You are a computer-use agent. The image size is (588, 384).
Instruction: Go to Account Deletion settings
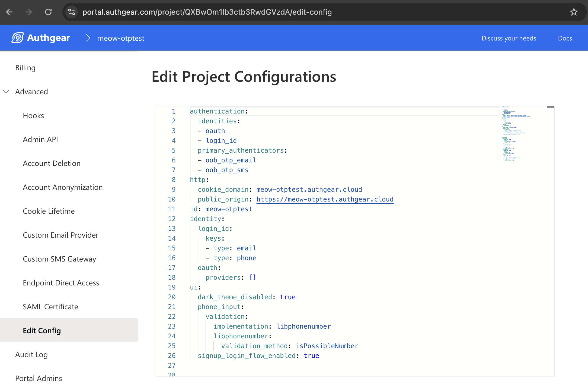[x=52, y=163]
